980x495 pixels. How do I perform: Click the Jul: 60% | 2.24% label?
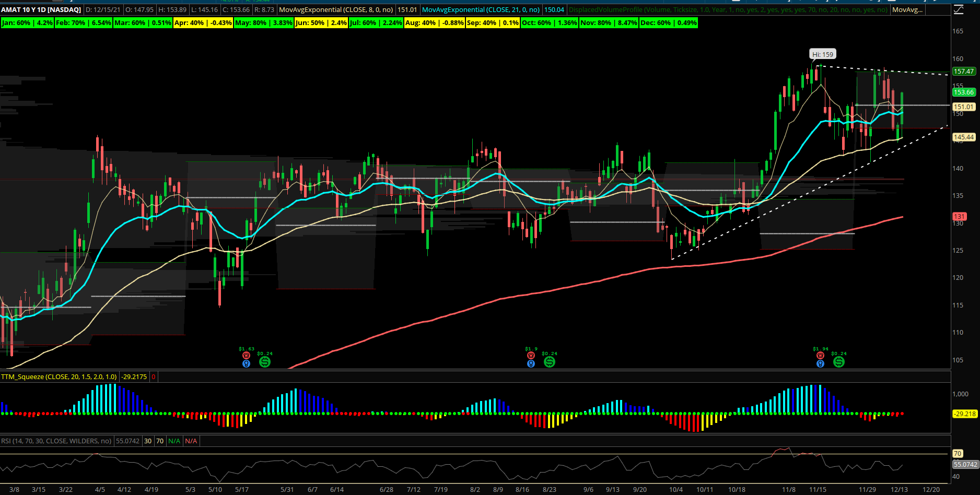pos(376,23)
